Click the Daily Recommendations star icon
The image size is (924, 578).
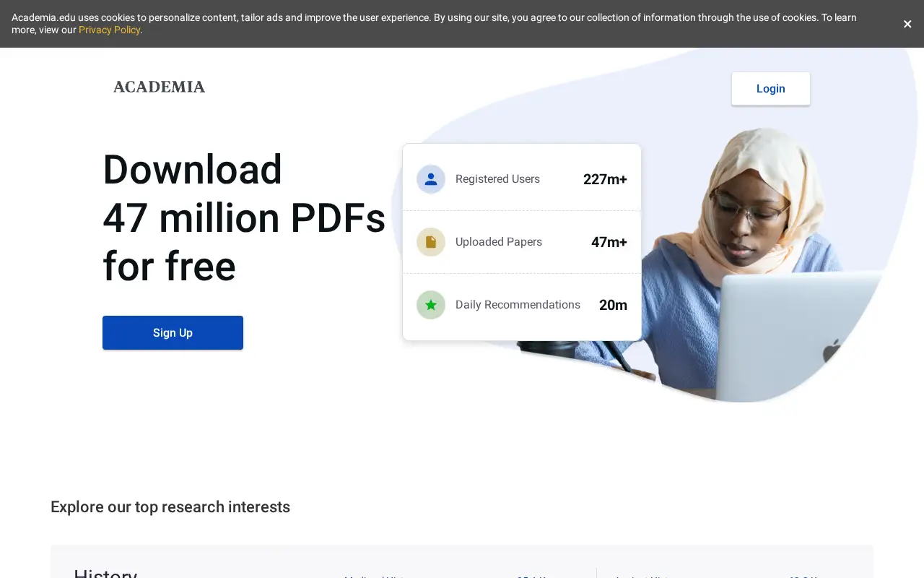pos(431,305)
